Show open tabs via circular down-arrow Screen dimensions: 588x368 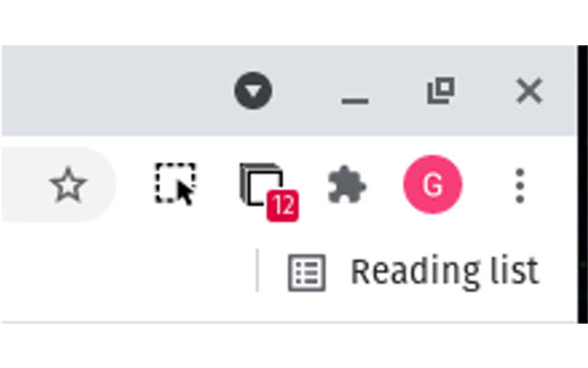click(254, 90)
